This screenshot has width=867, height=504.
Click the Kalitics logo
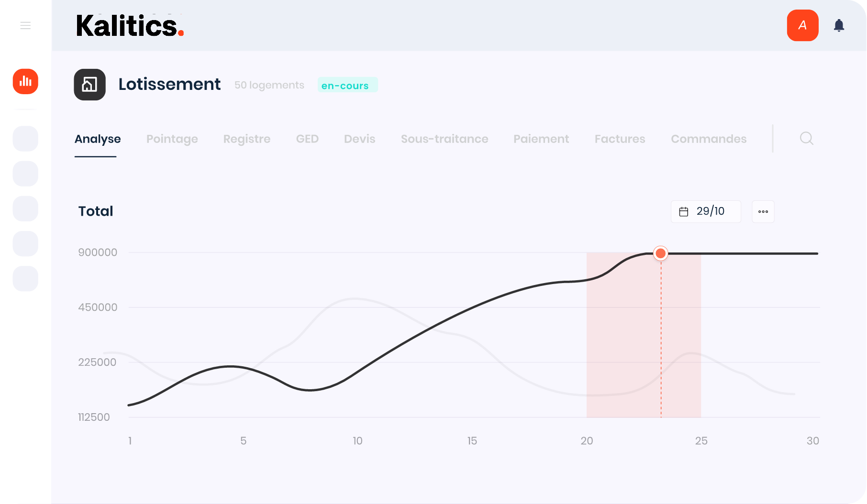(x=130, y=26)
